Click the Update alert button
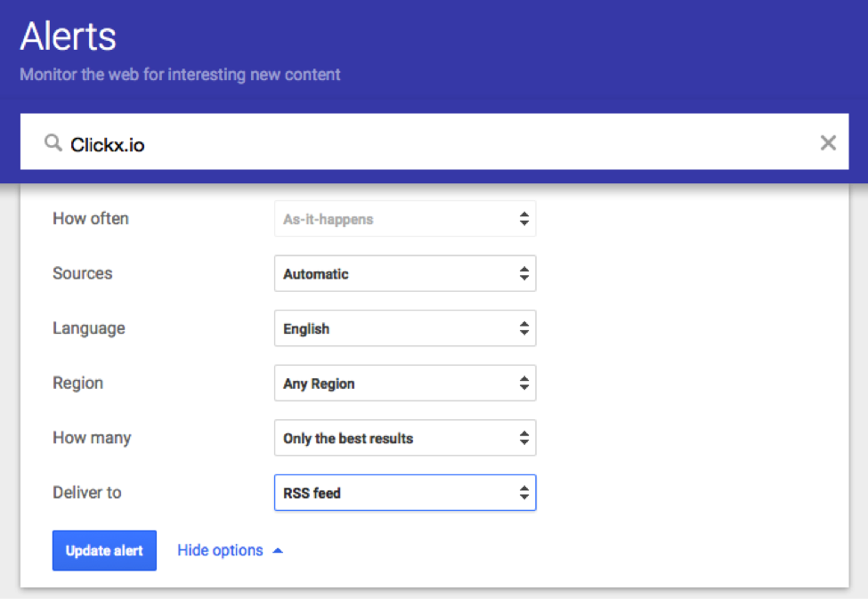The width and height of the screenshot is (868, 599). point(104,551)
